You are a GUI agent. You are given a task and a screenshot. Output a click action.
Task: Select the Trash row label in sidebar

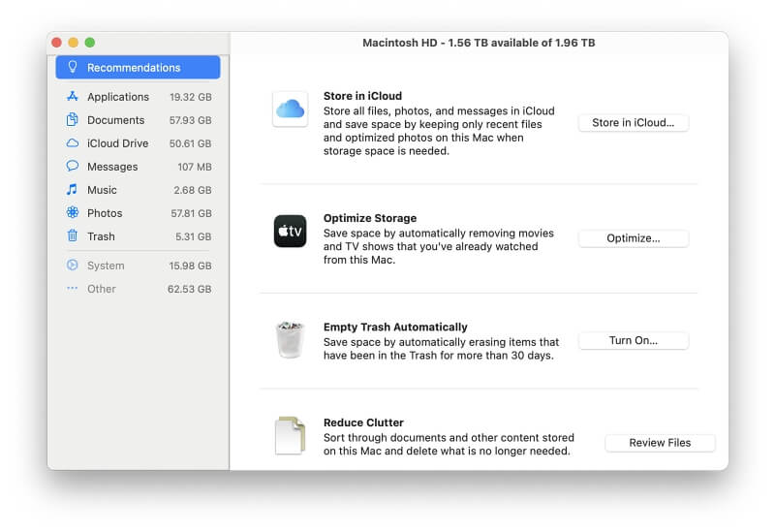[x=101, y=236]
